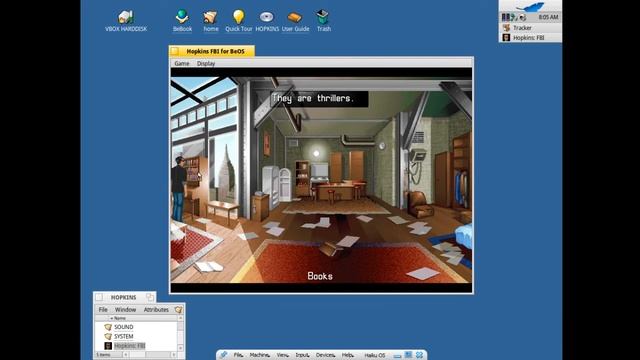Open the Game menu in Hopkins FBI window

pos(182,63)
